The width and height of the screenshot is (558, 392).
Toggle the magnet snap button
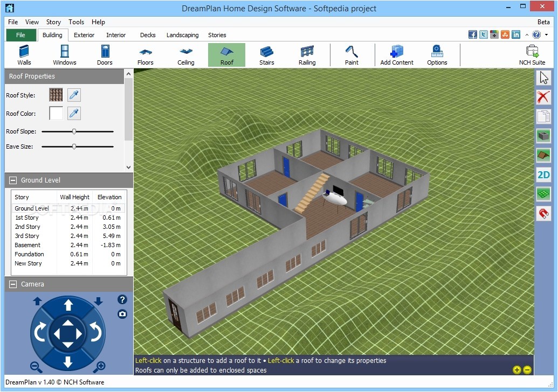543,214
